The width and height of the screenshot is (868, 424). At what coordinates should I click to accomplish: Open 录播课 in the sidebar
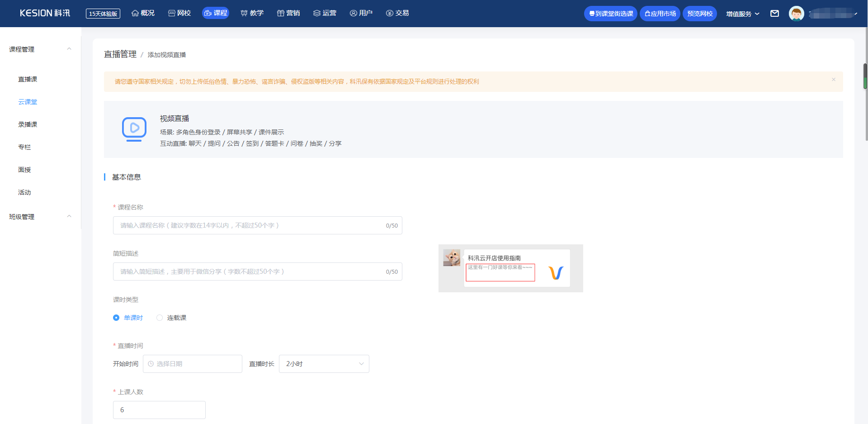(x=28, y=124)
